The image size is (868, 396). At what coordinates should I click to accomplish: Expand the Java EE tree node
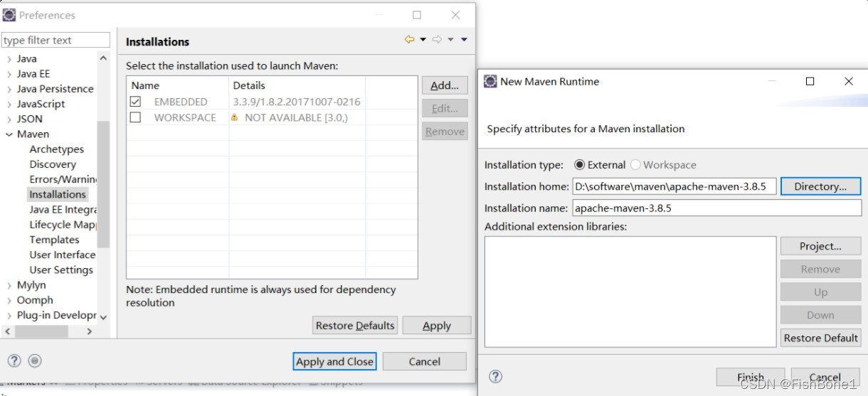[9, 74]
